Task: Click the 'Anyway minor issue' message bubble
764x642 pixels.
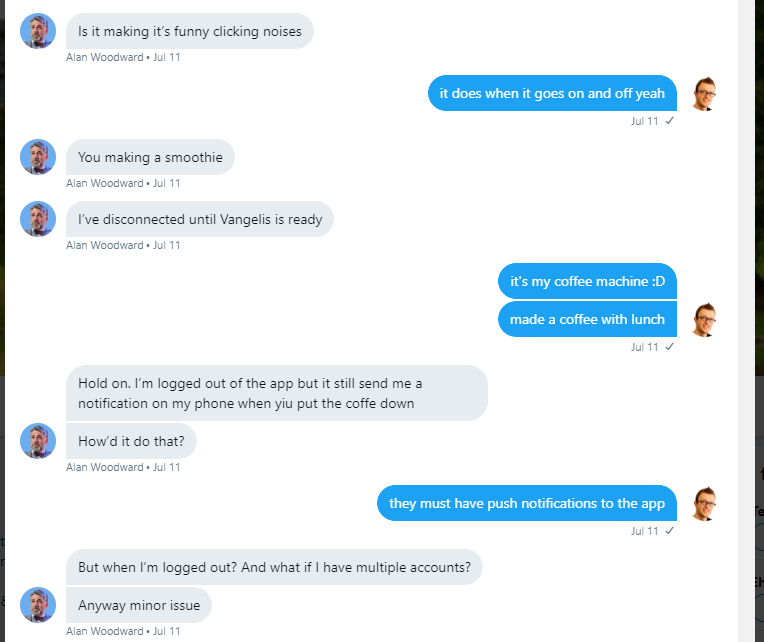Action: (x=139, y=605)
